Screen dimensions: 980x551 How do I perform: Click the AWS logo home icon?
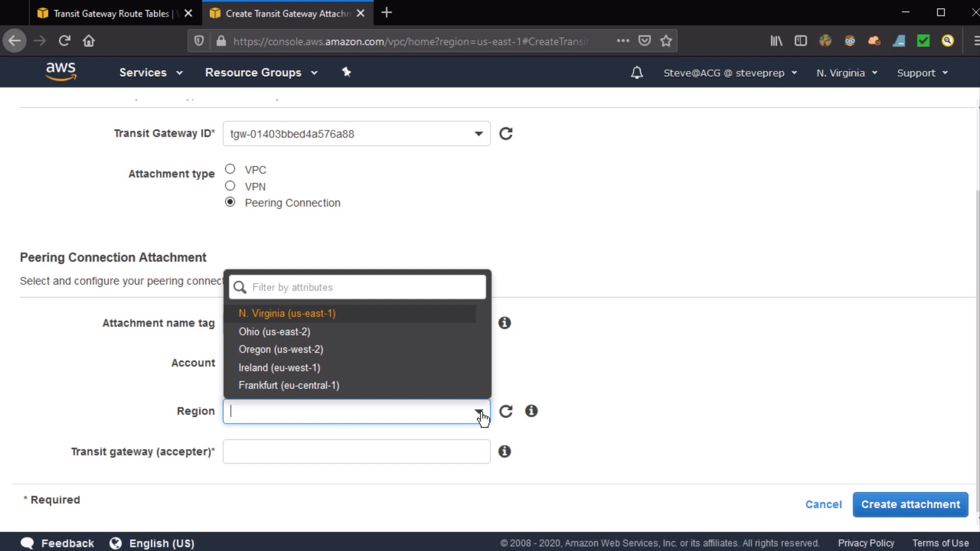coord(61,72)
